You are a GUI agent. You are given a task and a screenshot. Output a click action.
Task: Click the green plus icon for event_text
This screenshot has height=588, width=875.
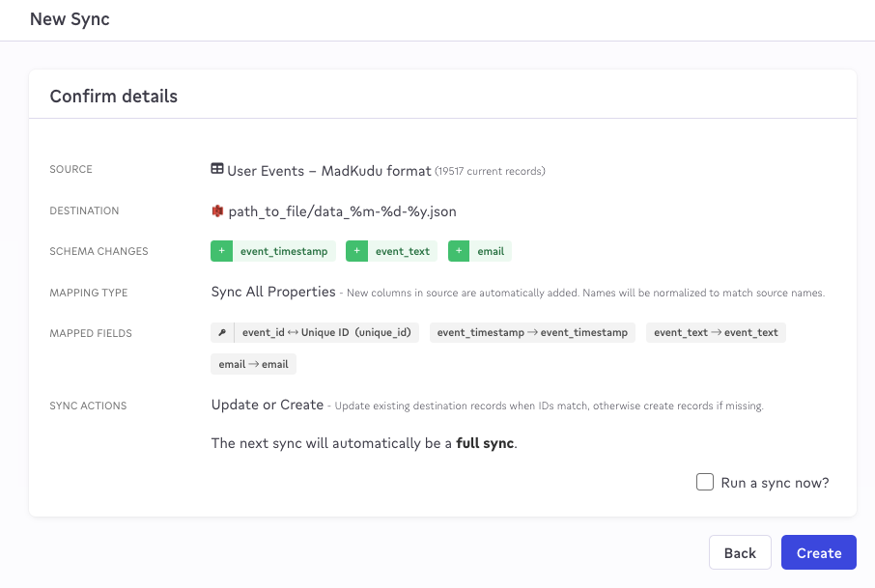click(x=356, y=251)
